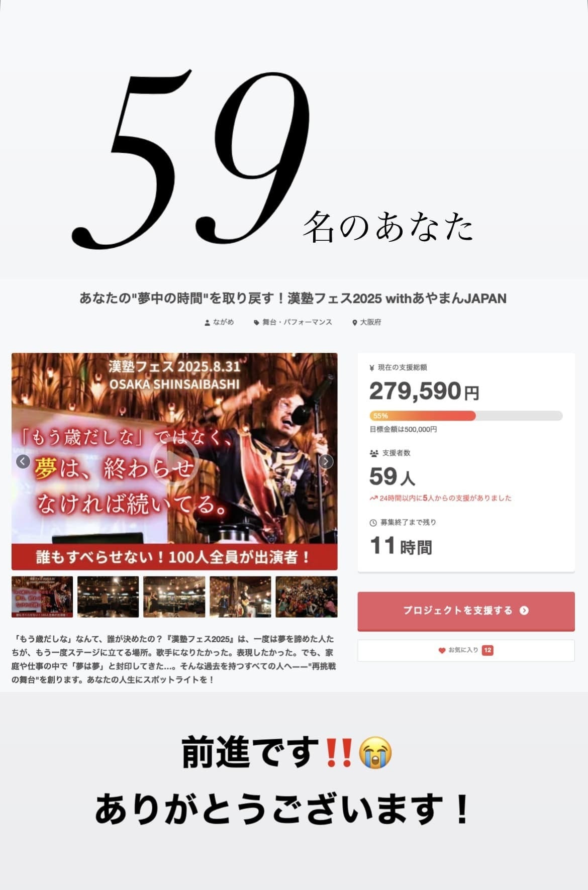Click the previous slide arrow on the carousel
This screenshot has height=890, width=588.
pyautogui.click(x=23, y=461)
